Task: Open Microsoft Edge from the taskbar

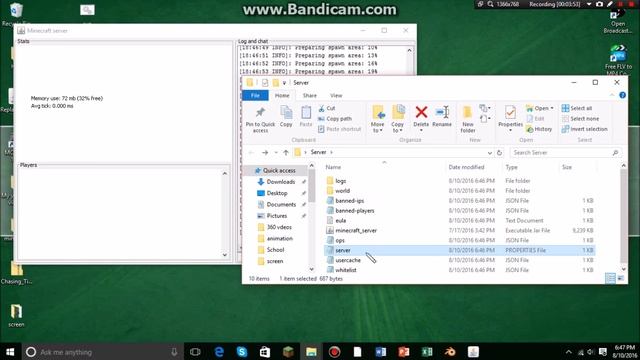Action: tap(219, 352)
